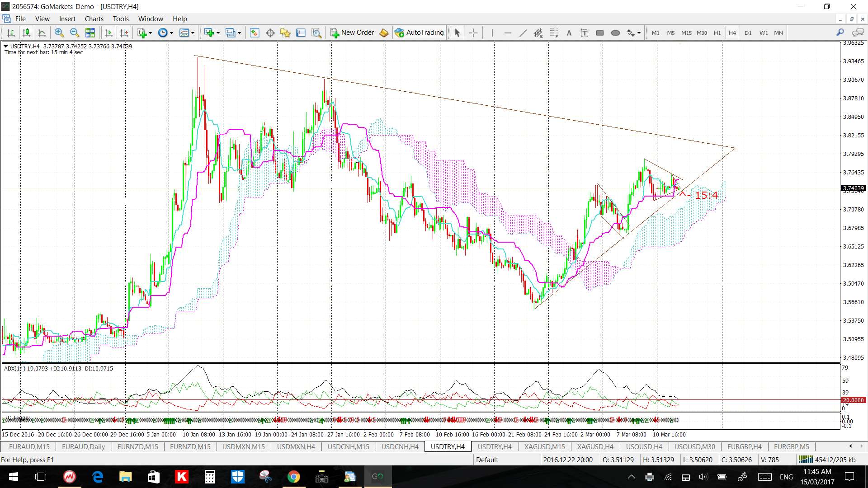Image resolution: width=868 pixels, height=488 pixels.
Task: Choose the draw ellipse tool
Action: [615, 33]
